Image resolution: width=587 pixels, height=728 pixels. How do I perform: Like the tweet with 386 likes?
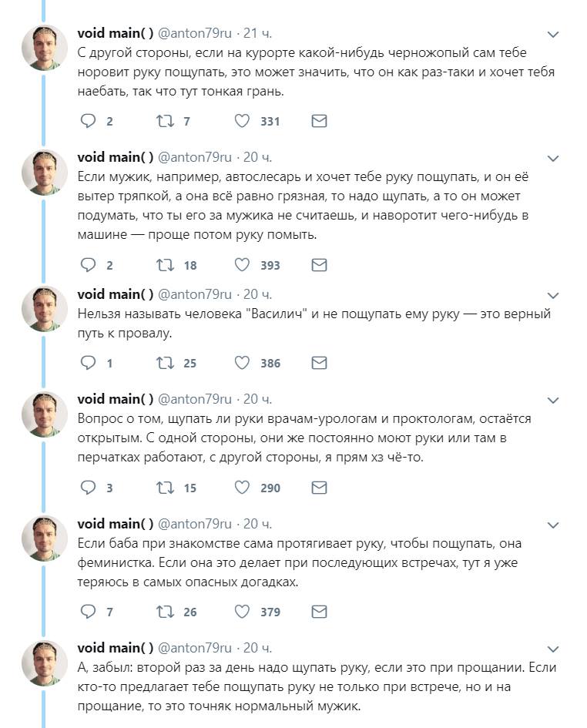coord(241,363)
